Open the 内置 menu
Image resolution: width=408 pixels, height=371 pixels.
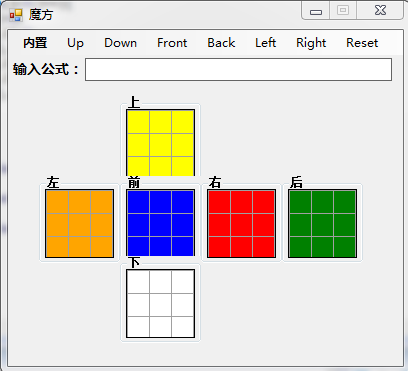point(35,43)
